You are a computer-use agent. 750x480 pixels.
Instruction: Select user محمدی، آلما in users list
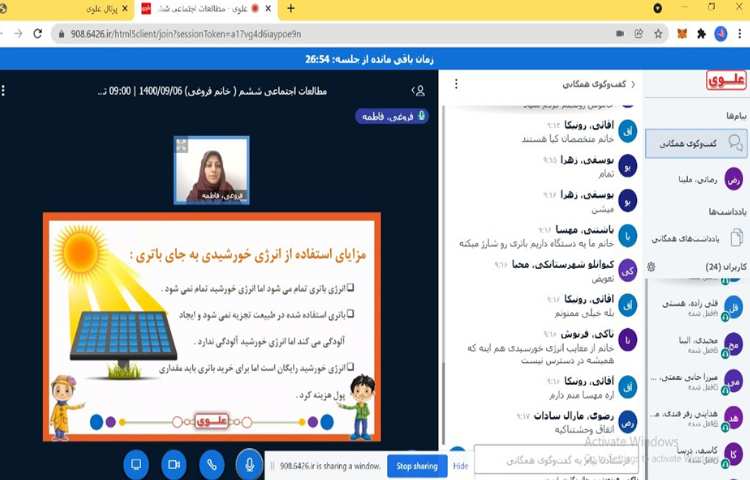(x=696, y=345)
